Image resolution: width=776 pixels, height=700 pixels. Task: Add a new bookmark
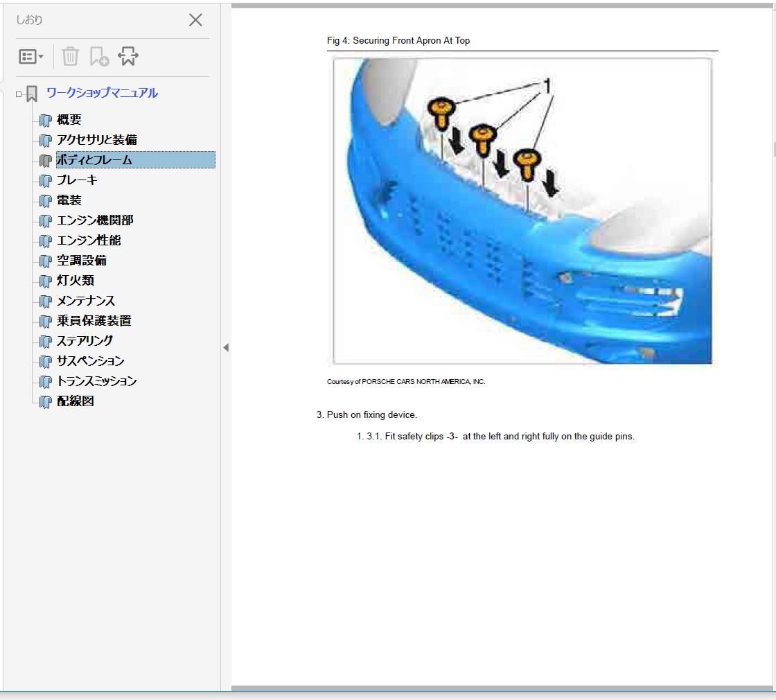[x=99, y=56]
